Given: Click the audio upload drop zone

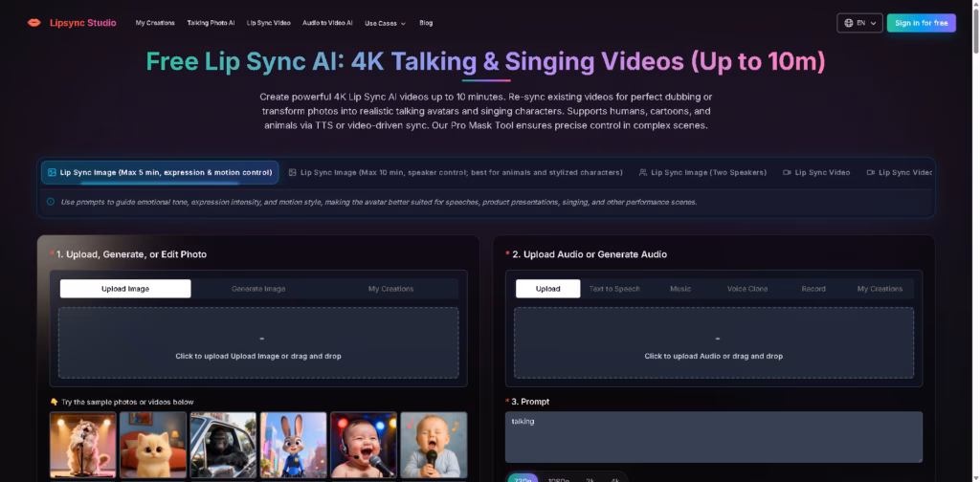Looking at the screenshot, I should 714,342.
